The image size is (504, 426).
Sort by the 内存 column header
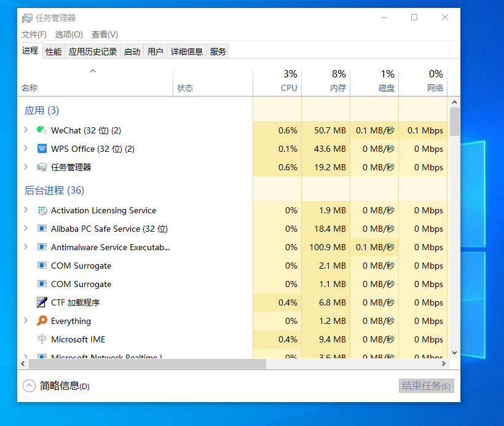coord(326,82)
